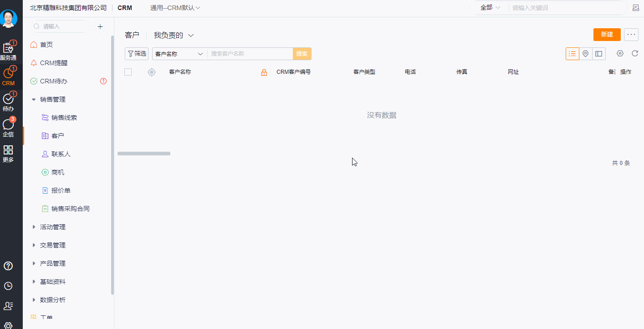Collapse 销售管理 tree group
644x329 pixels.
pyautogui.click(x=34, y=99)
